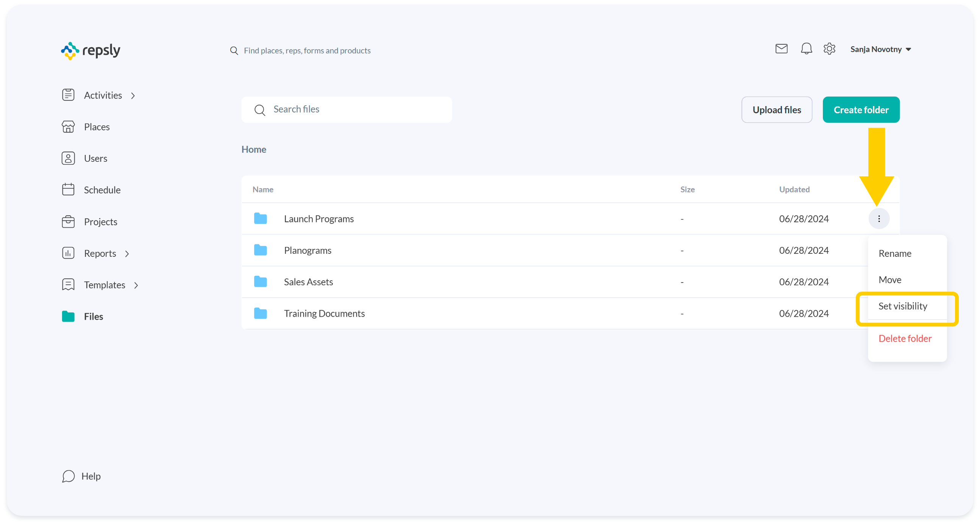The width and height of the screenshot is (980, 525).
Task: Choose Set visibility from context menu
Action: tap(902, 306)
